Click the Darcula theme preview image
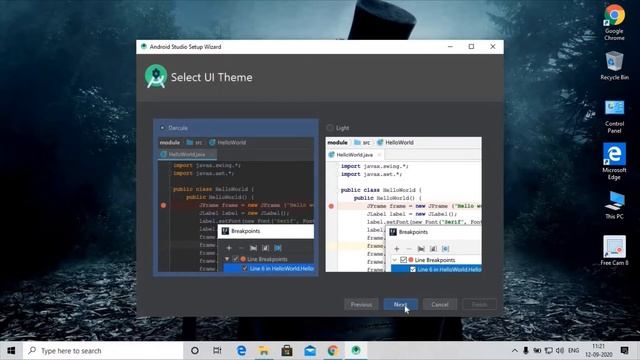The height and width of the screenshot is (360, 640). [x=236, y=204]
